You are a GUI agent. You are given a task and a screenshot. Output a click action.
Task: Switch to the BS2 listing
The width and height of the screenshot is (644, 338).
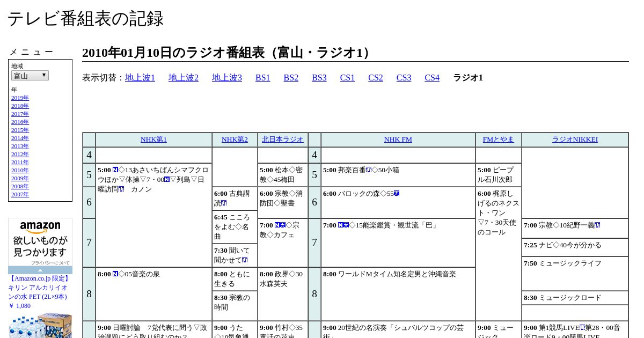tap(291, 78)
